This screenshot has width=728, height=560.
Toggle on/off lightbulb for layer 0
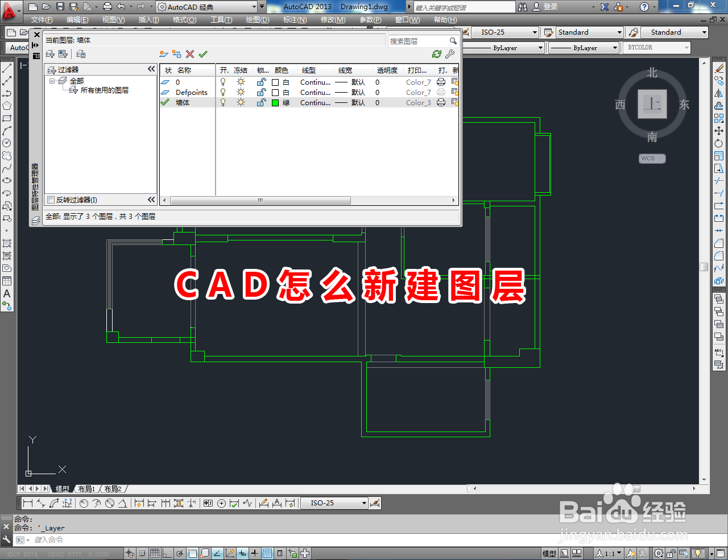tap(223, 82)
